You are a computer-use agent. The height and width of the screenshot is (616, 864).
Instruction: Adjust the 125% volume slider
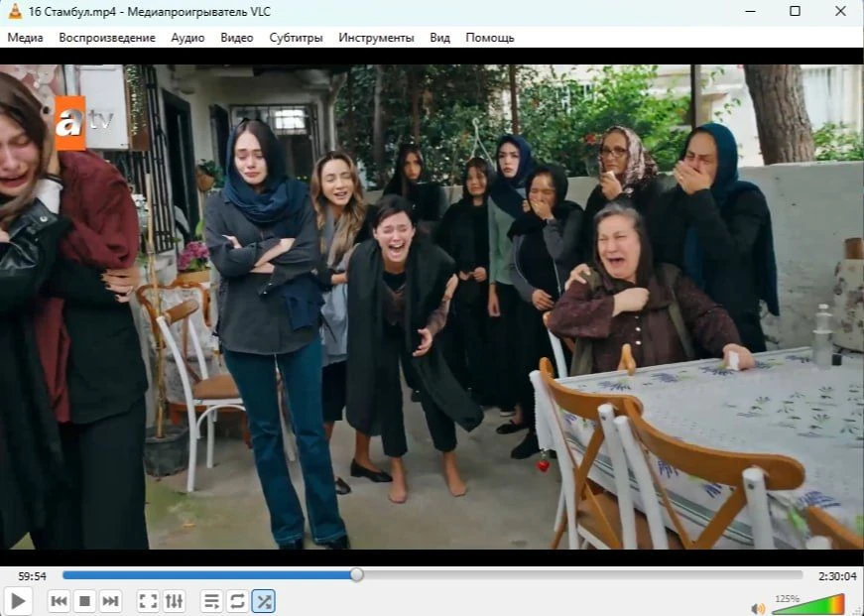pos(807,604)
